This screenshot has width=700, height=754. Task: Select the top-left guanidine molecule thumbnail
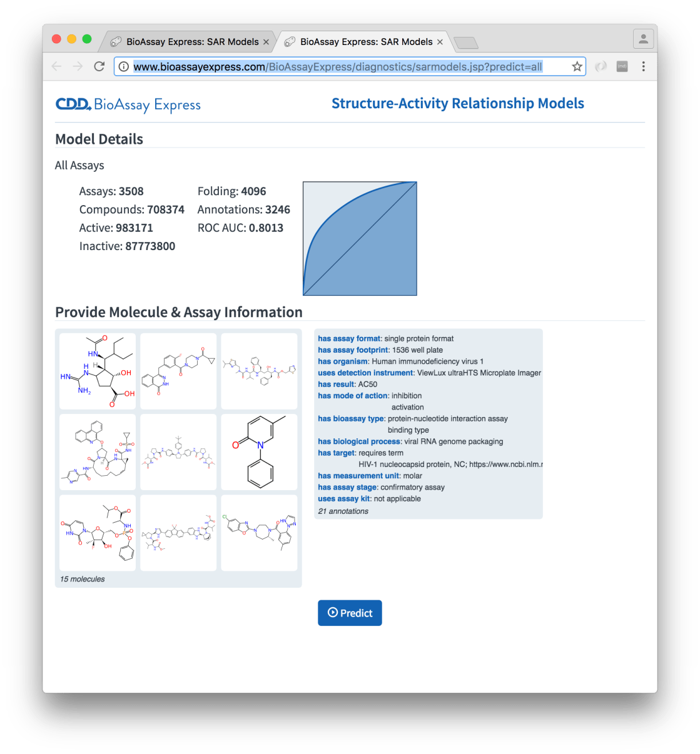(x=98, y=371)
